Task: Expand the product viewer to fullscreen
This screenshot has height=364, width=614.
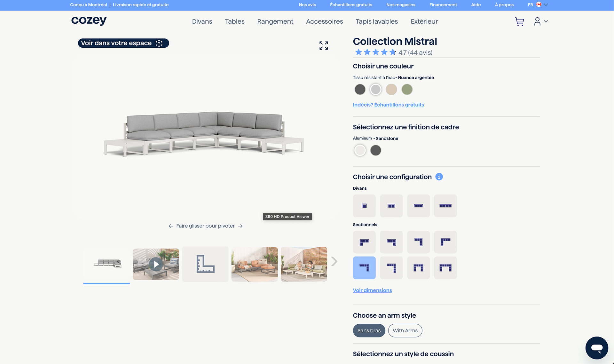Action: point(324,45)
